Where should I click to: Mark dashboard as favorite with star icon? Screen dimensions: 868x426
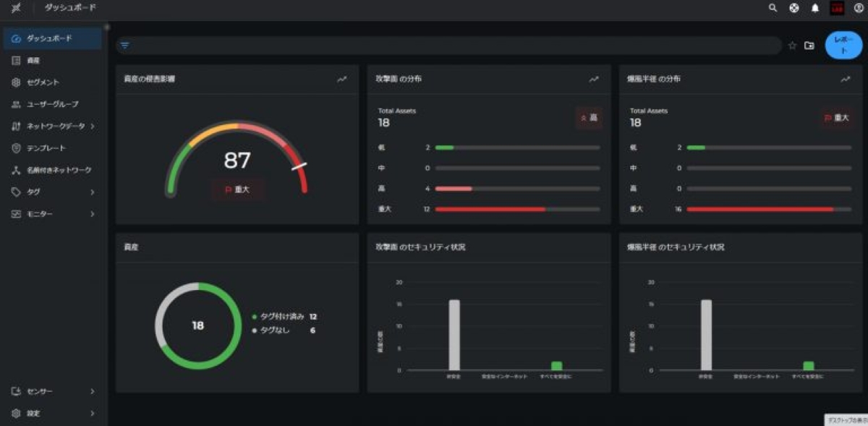(792, 45)
